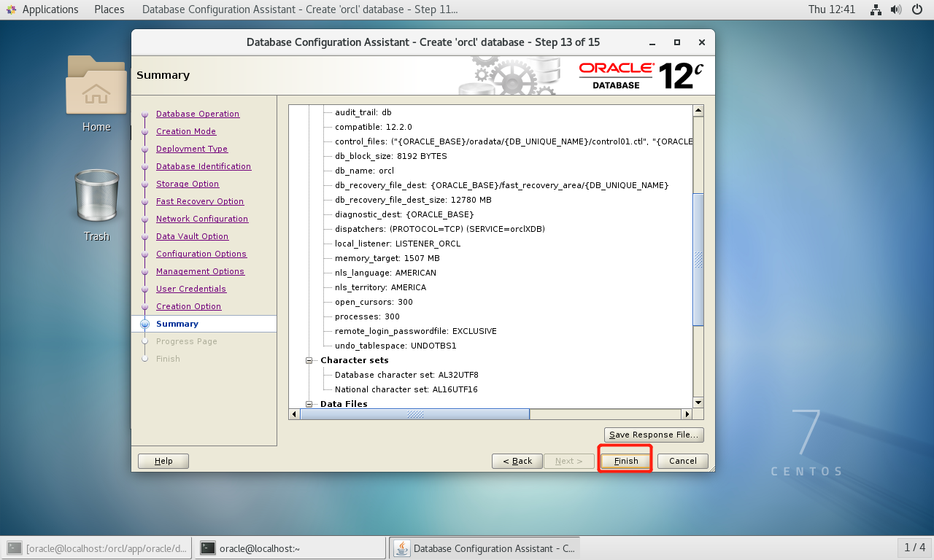Click the Help button

coord(163,461)
